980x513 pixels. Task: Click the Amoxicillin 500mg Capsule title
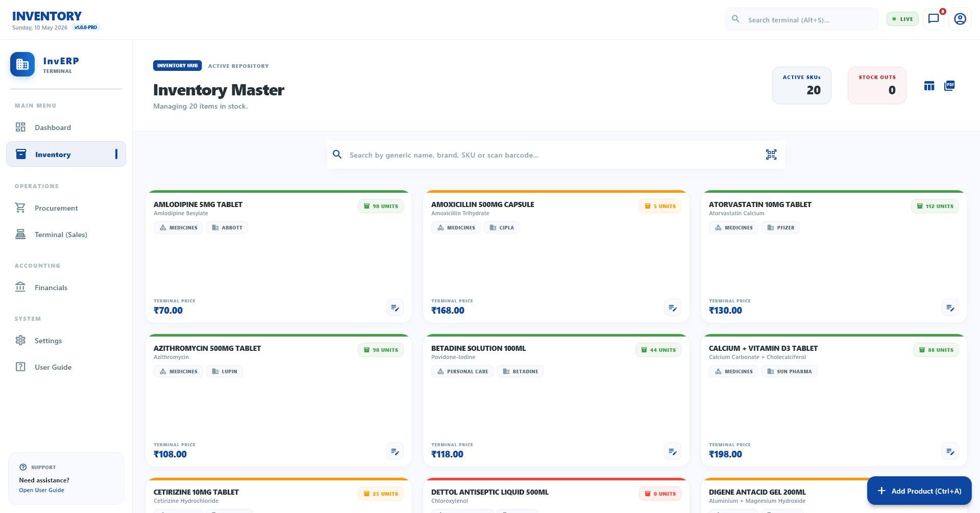[x=483, y=204]
